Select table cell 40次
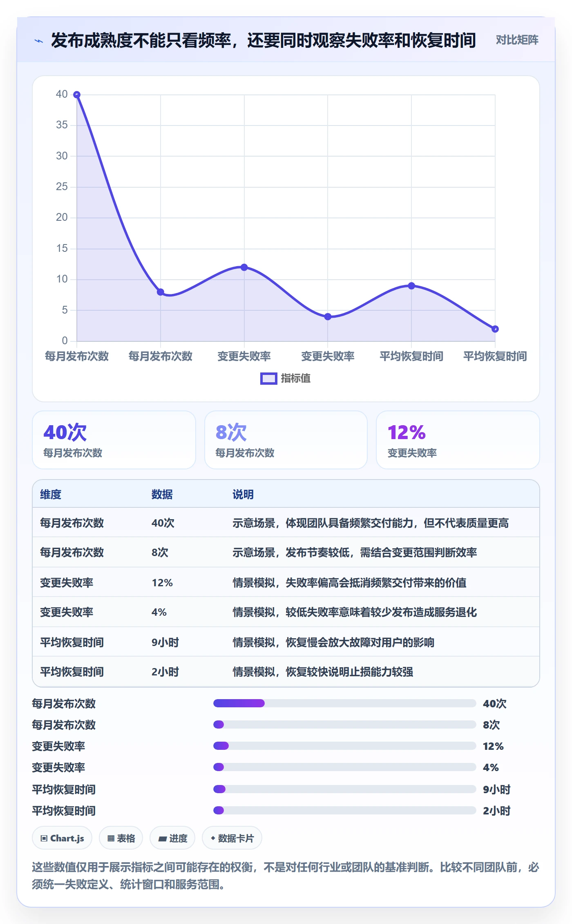Viewport: 572px width, 924px height. point(163,523)
